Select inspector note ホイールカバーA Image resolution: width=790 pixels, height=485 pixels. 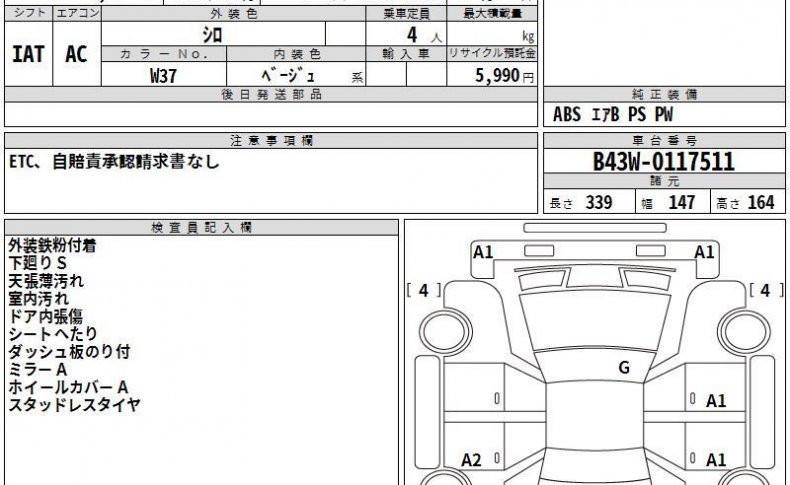coord(68,387)
